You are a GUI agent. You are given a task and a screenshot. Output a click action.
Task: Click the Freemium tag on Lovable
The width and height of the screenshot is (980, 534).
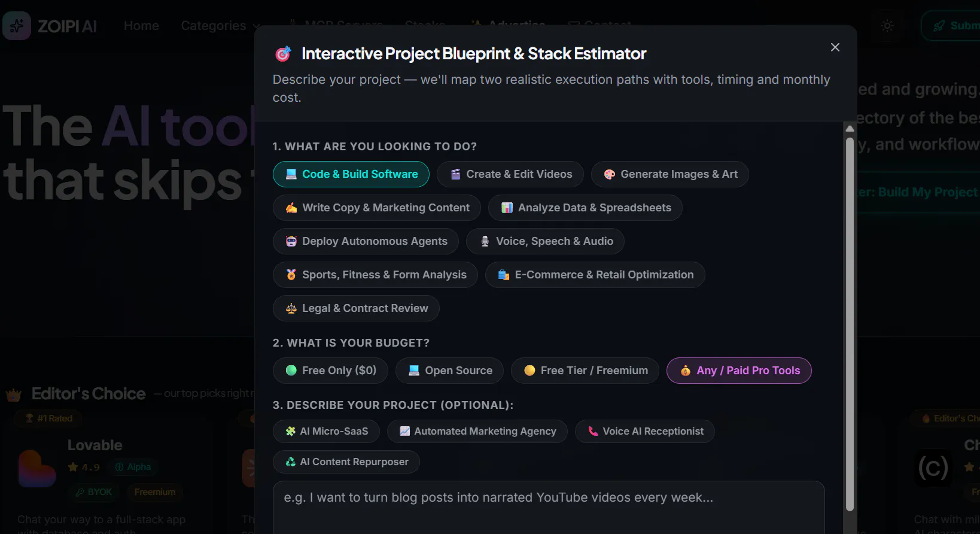(x=155, y=492)
